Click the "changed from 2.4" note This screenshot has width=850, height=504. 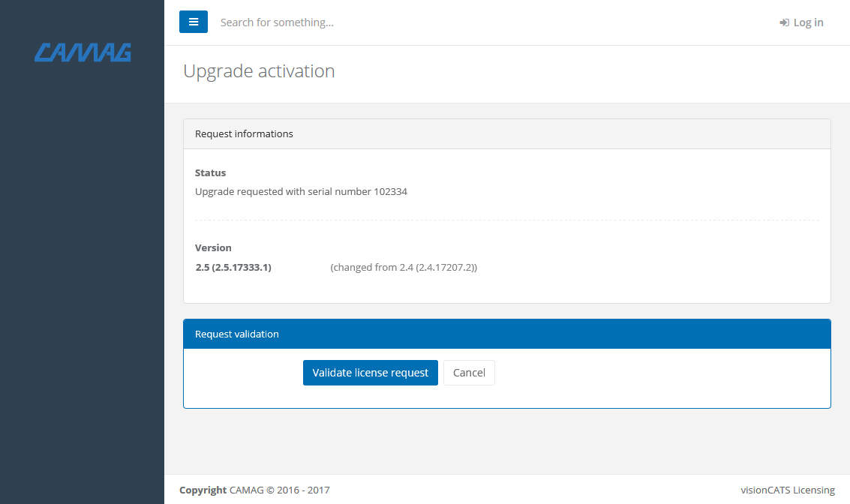[x=404, y=267]
